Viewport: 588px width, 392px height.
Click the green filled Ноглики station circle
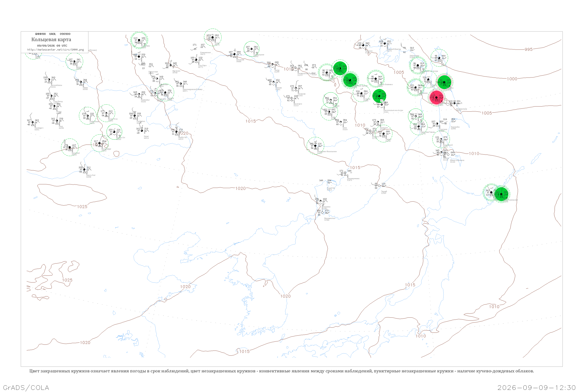pos(444,82)
